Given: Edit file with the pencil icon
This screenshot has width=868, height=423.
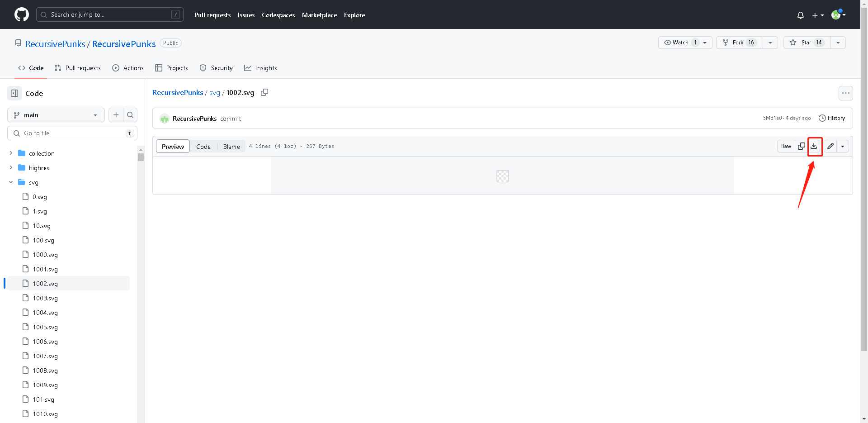Looking at the screenshot, I should [x=830, y=146].
